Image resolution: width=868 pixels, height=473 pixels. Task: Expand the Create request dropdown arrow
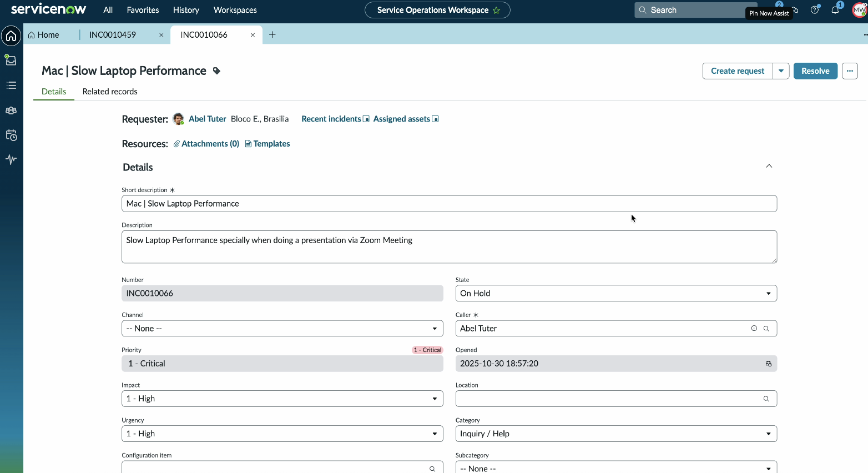pyautogui.click(x=781, y=71)
